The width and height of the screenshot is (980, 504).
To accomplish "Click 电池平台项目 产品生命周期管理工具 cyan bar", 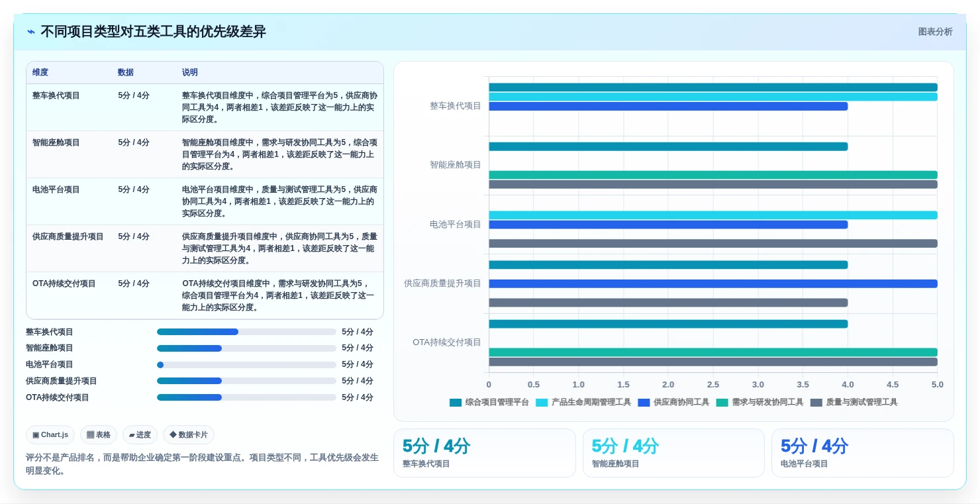I will point(713,215).
